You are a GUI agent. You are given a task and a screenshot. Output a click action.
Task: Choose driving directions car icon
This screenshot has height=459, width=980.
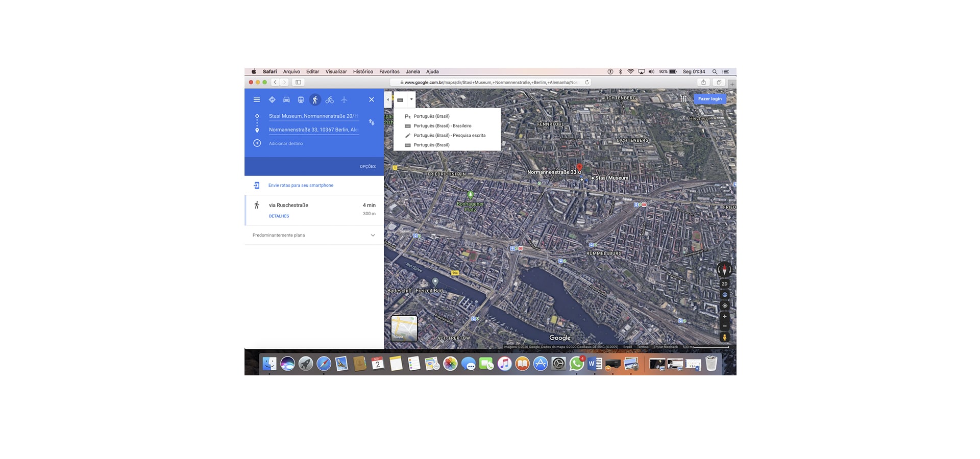[286, 100]
